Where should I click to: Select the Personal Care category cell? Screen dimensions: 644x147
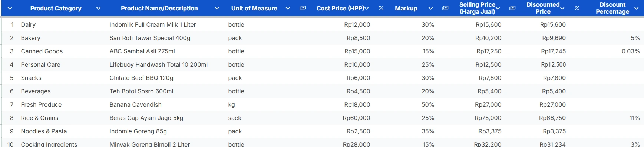(40, 65)
